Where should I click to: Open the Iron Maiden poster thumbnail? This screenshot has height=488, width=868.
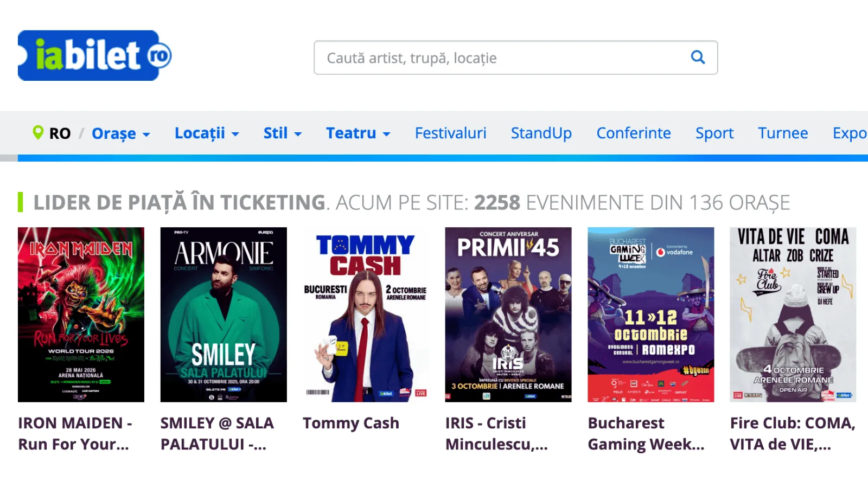[81, 314]
